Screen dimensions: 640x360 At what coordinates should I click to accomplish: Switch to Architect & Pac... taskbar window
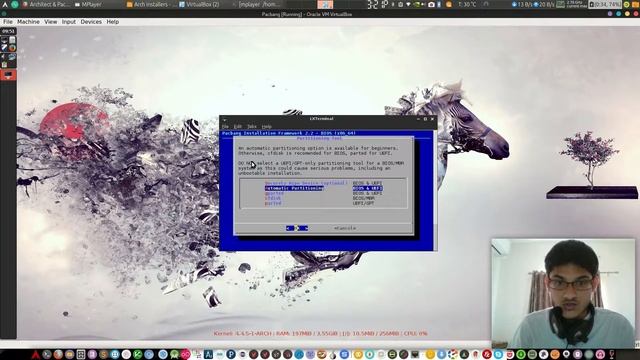click(46, 4)
